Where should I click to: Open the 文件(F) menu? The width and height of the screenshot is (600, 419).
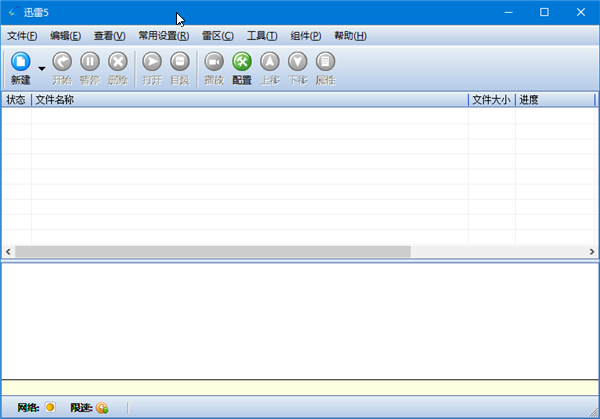pos(22,36)
